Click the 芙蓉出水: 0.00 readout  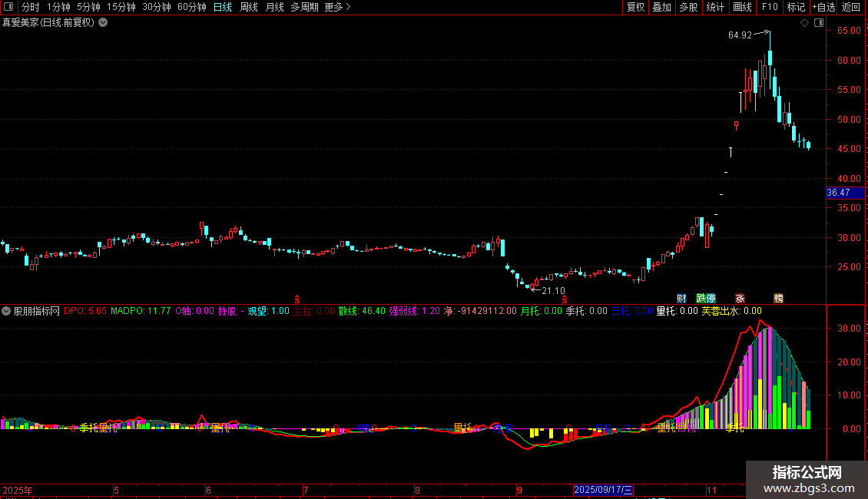coord(732,311)
